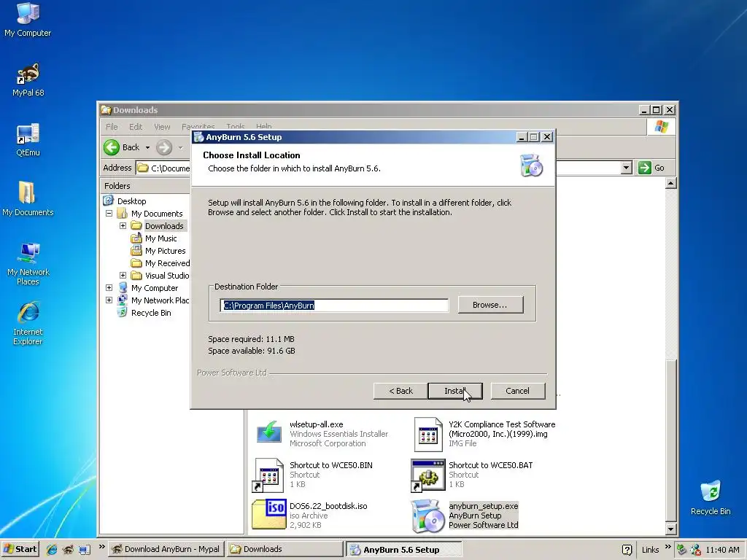747x560 pixels.
Task: Expand the Quick Launch overflow chevron
Action: tap(101, 547)
